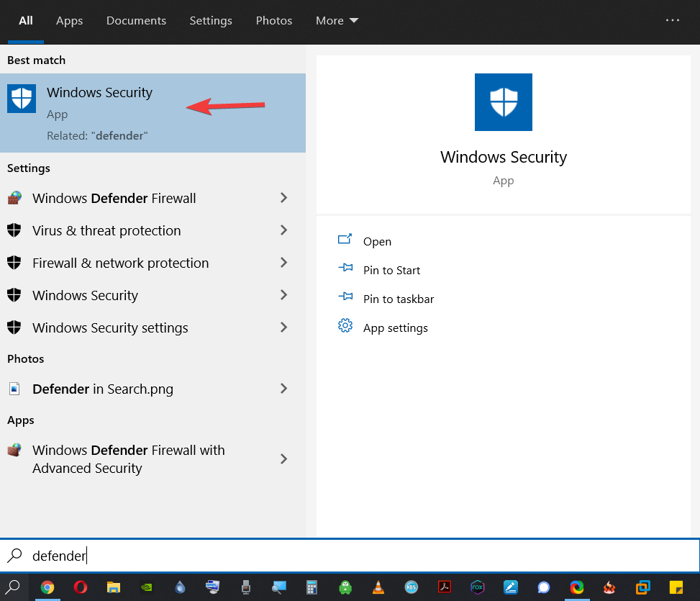Open the flame app icon in taskbar

tap(610, 587)
